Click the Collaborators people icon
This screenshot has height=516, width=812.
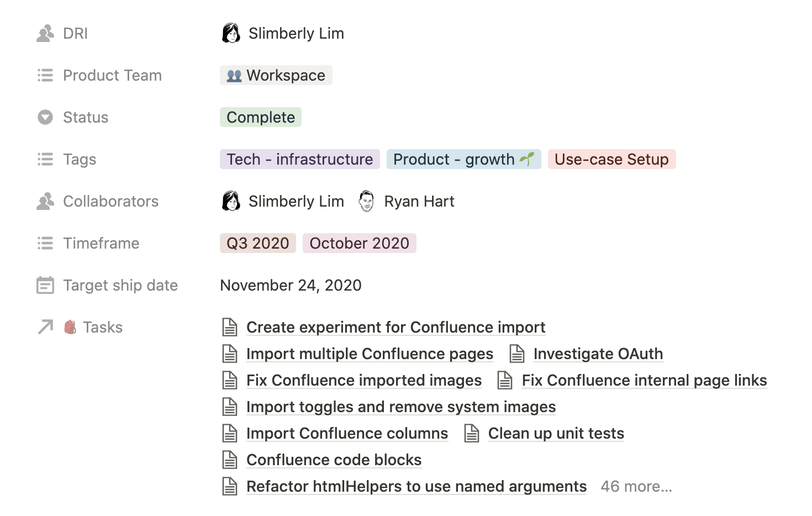[45, 201]
